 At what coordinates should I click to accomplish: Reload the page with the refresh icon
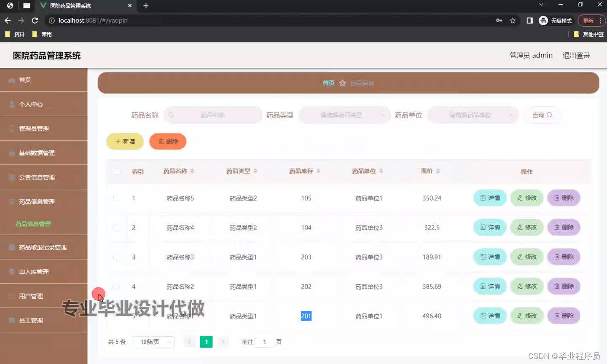point(35,20)
